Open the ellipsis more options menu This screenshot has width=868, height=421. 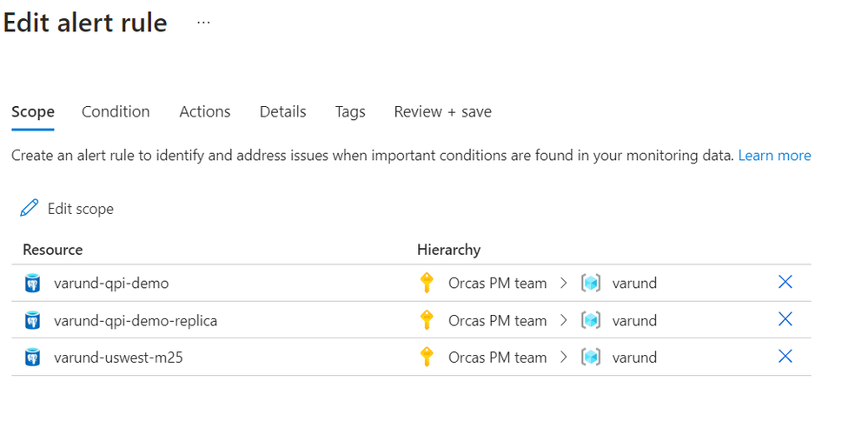pyautogui.click(x=203, y=23)
